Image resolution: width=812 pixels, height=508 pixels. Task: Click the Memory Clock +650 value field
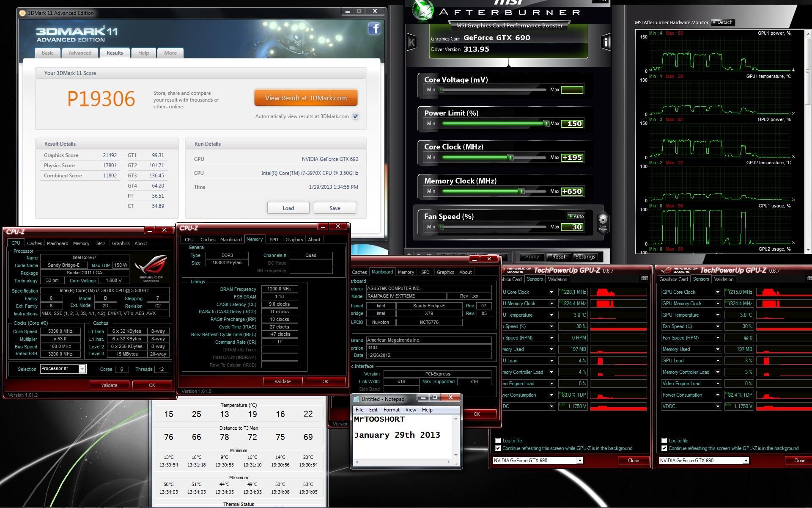coord(572,191)
